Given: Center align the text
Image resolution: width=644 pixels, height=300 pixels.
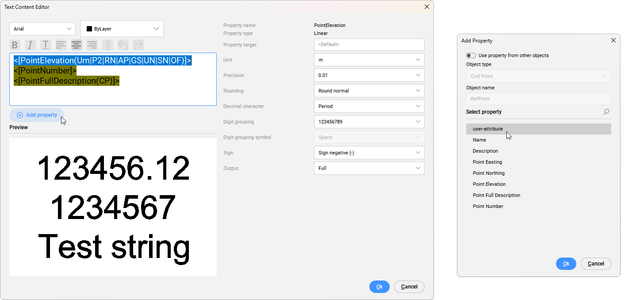Looking at the screenshot, I should (77, 45).
